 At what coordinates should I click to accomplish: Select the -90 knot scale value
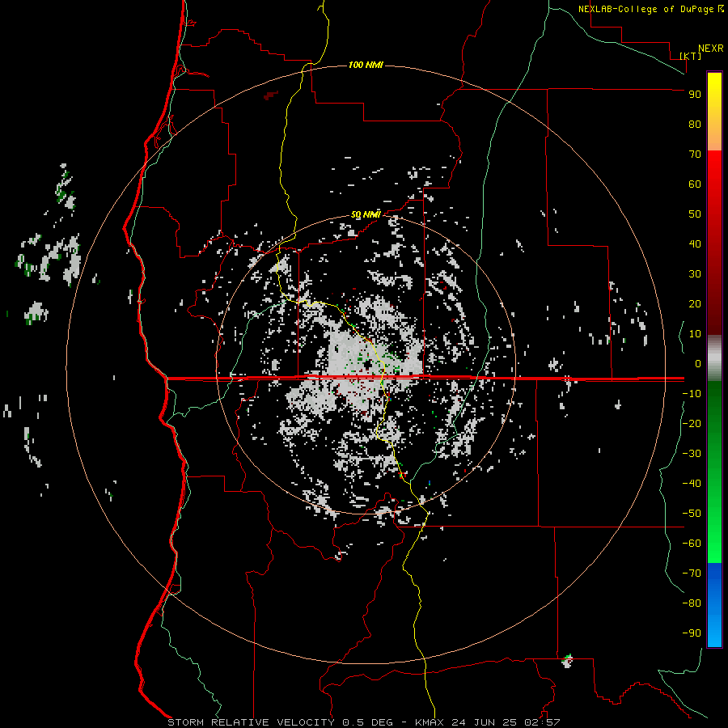pos(692,633)
